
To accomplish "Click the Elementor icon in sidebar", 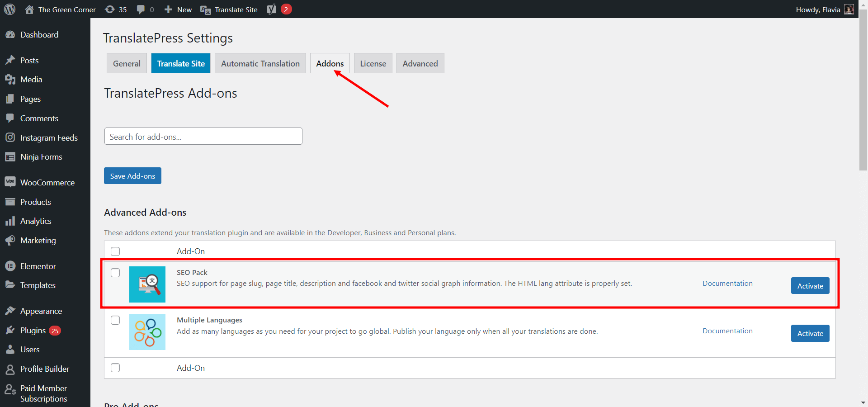I will [x=10, y=266].
